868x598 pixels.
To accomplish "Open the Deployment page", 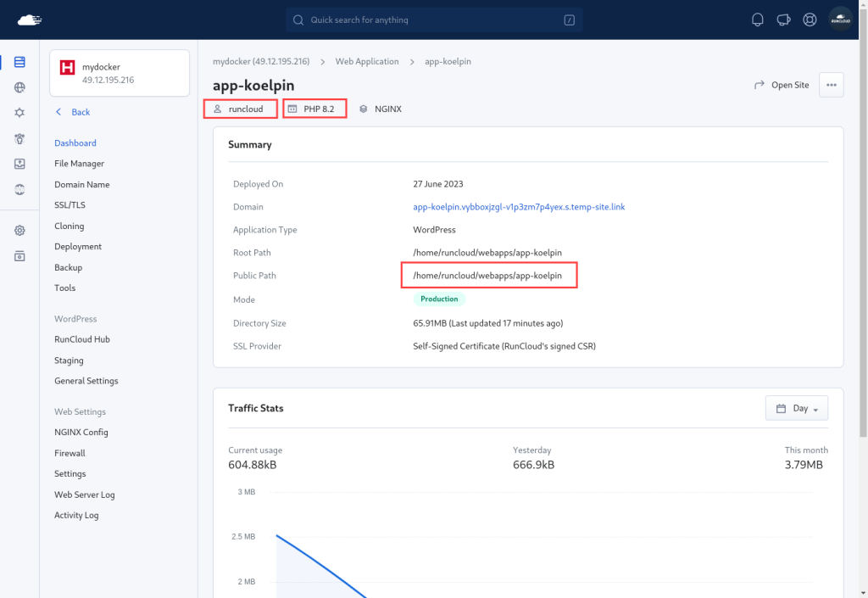I will (78, 246).
